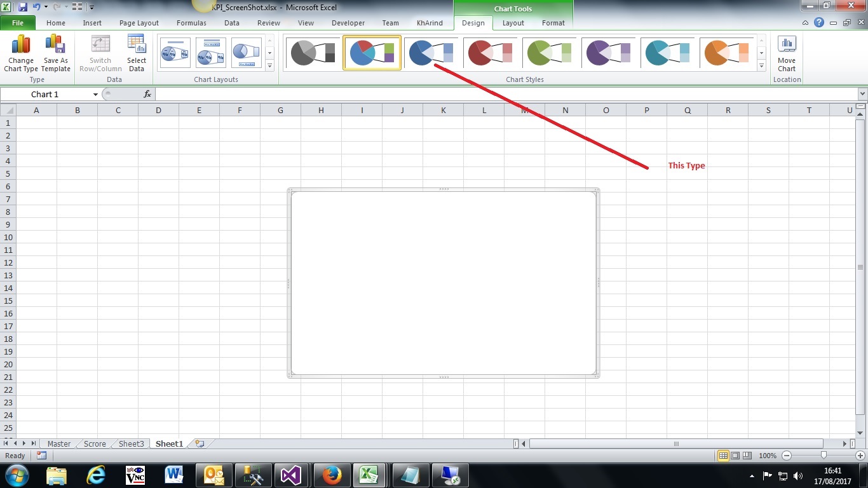Click the grid icon in Quick Access Toolbar
The height and width of the screenshot is (488, 868).
tap(77, 8)
